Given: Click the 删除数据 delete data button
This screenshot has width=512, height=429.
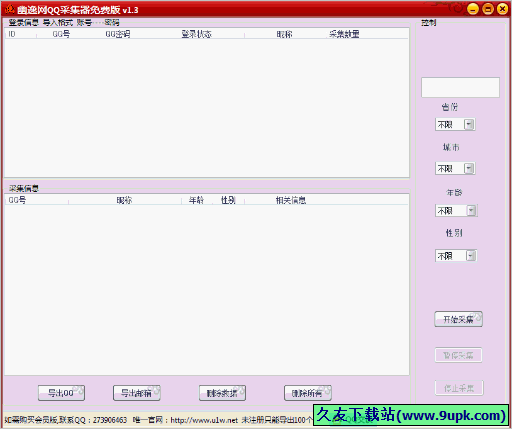Looking at the screenshot, I should tap(222, 393).
